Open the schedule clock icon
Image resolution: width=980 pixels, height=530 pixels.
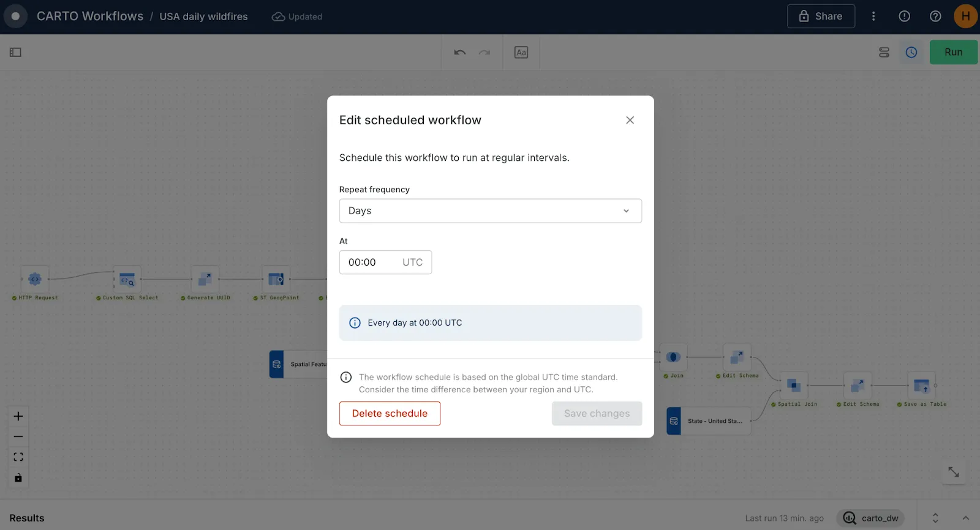pyautogui.click(x=911, y=53)
